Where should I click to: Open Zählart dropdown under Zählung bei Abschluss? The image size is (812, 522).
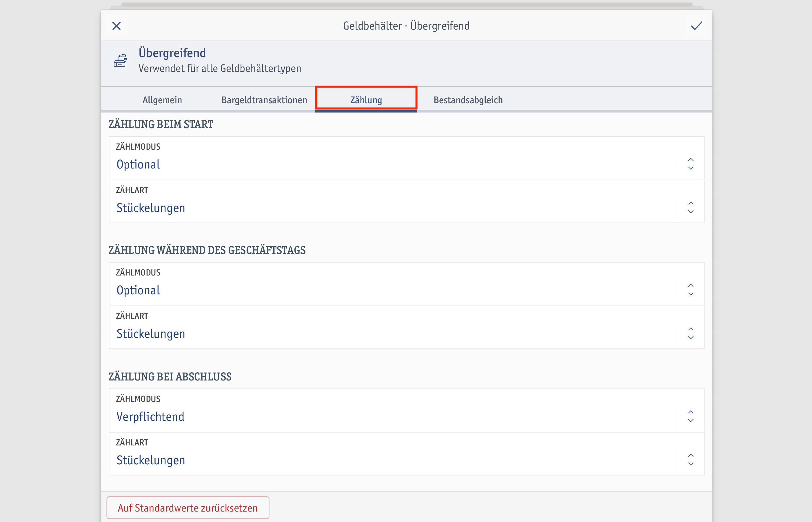pos(406,454)
